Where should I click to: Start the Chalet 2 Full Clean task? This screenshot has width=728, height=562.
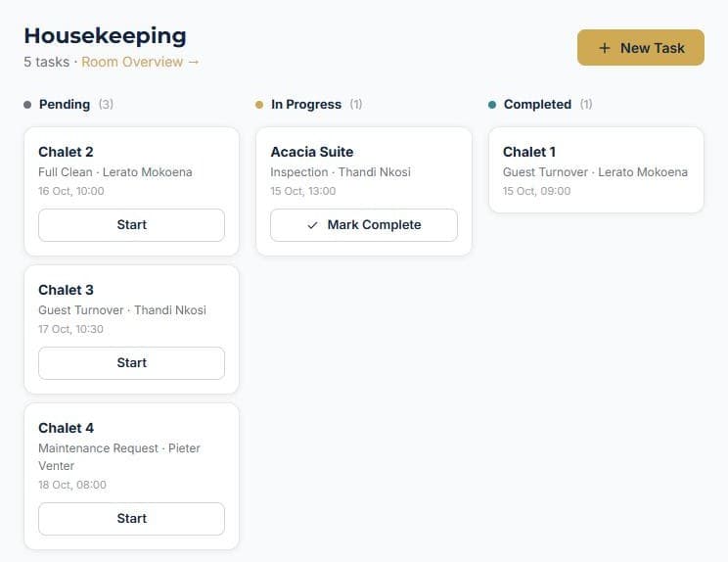[131, 225]
